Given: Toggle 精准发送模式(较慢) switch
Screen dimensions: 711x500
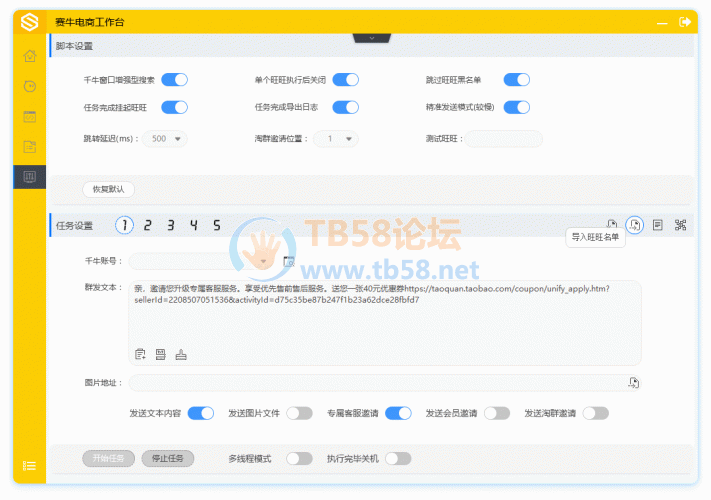Looking at the screenshot, I should [x=516, y=107].
